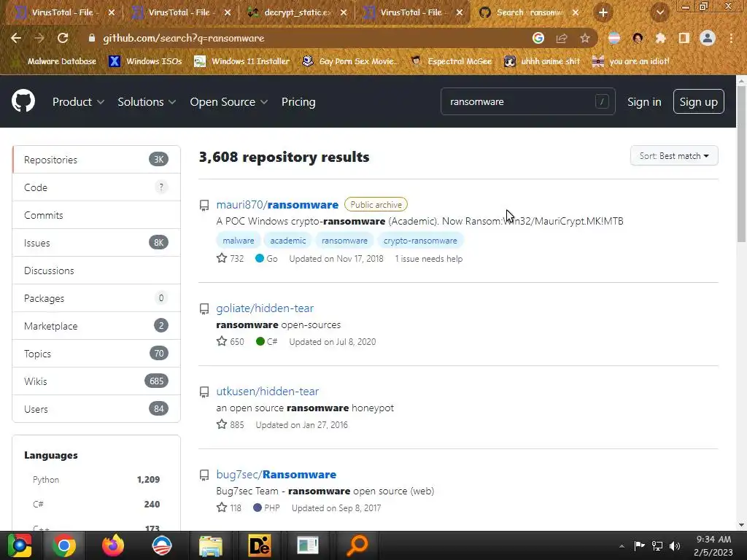The image size is (747, 560).
Task: Click the GitHub search input field
Action: (x=528, y=101)
